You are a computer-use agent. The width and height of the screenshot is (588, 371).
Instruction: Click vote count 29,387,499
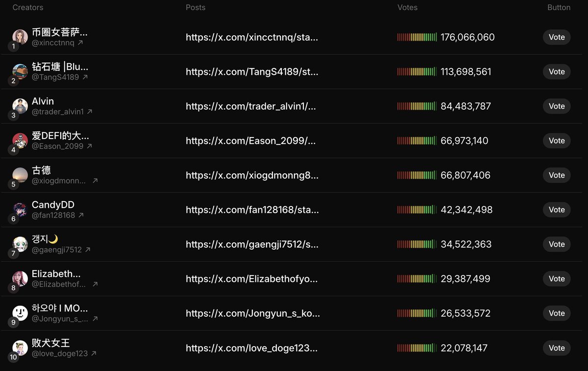(x=465, y=278)
